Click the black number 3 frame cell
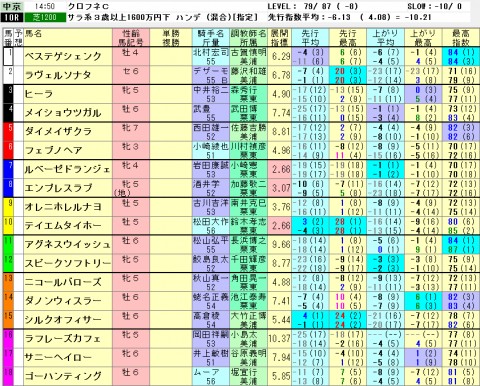The height and width of the screenshot is (386, 480). 8,94
